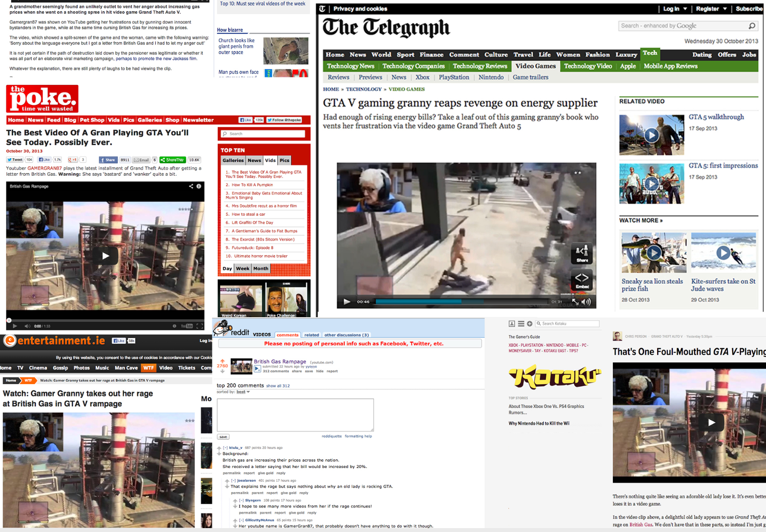Image resolution: width=766 pixels, height=532 pixels.
Task: Click the reddit comment save button
Action: pyautogui.click(x=223, y=437)
